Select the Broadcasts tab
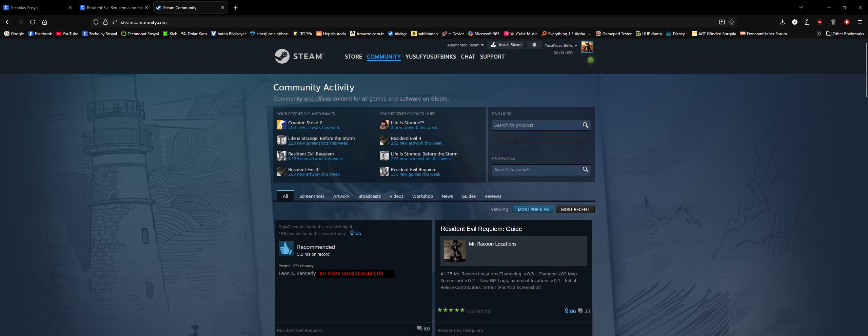 pos(369,196)
